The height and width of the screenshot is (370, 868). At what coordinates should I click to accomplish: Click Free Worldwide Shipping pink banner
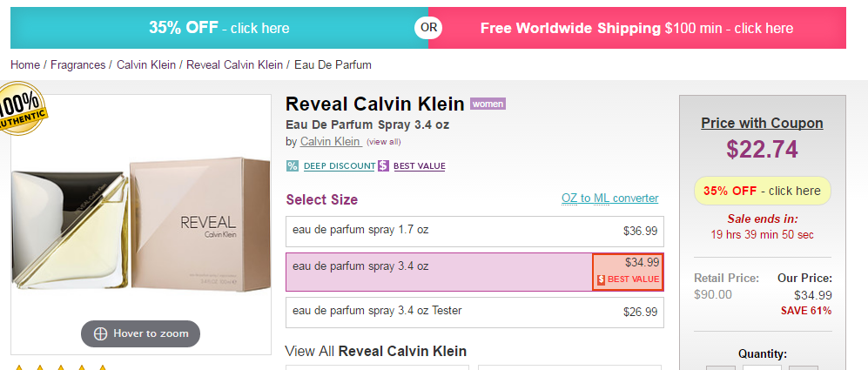click(636, 28)
